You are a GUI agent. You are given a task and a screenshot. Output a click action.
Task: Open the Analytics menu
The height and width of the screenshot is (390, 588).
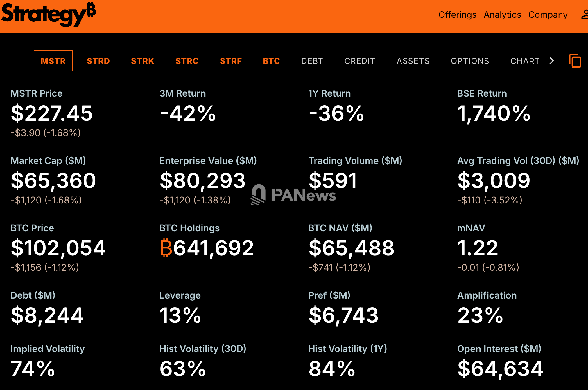[x=502, y=15]
